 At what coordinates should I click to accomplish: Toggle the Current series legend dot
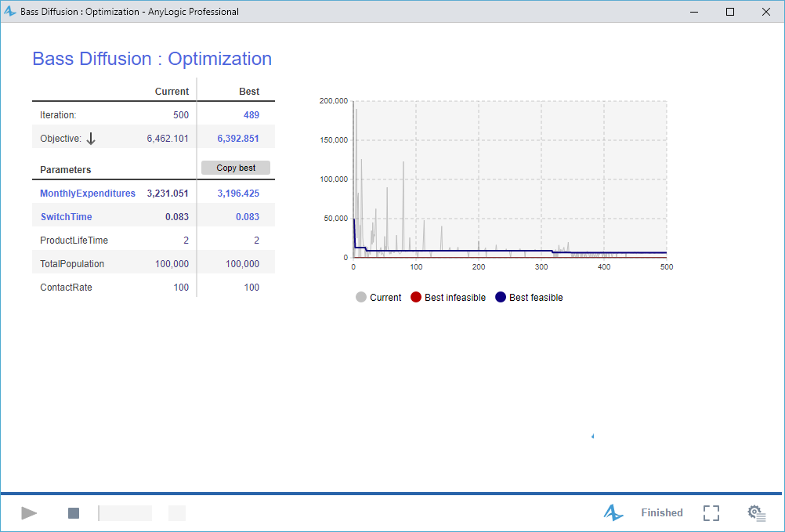(x=361, y=298)
